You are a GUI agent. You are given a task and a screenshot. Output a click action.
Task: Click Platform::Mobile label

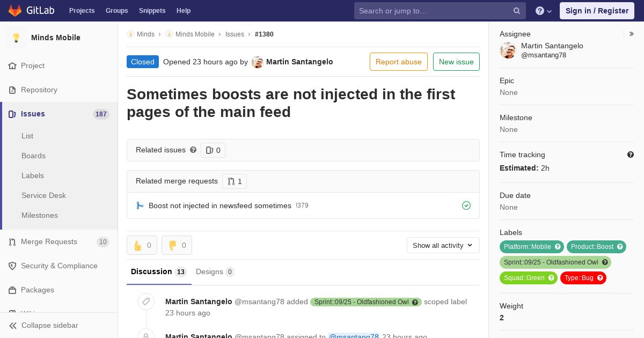(x=527, y=247)
